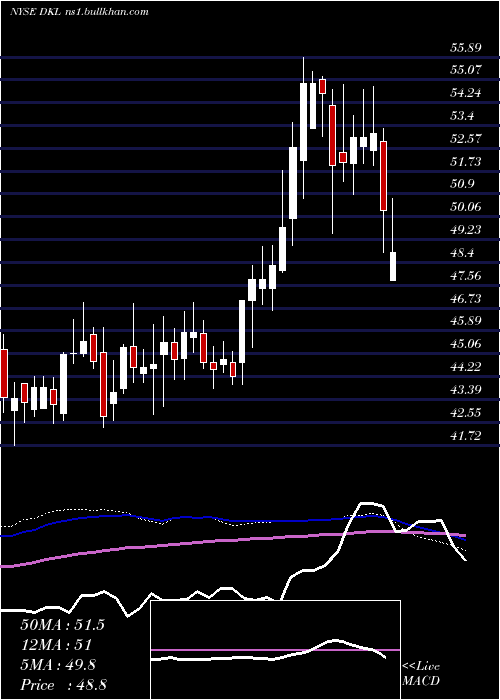Click the 51.73 price level label
This screenshot has width=500, height=700.
[466, 161]
